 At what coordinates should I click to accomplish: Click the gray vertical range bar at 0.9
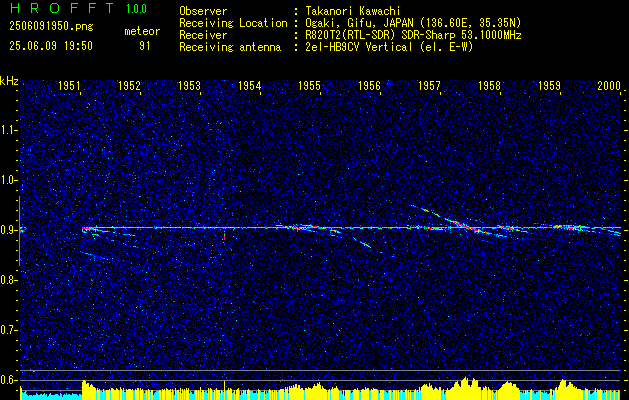tap(19, 231)
